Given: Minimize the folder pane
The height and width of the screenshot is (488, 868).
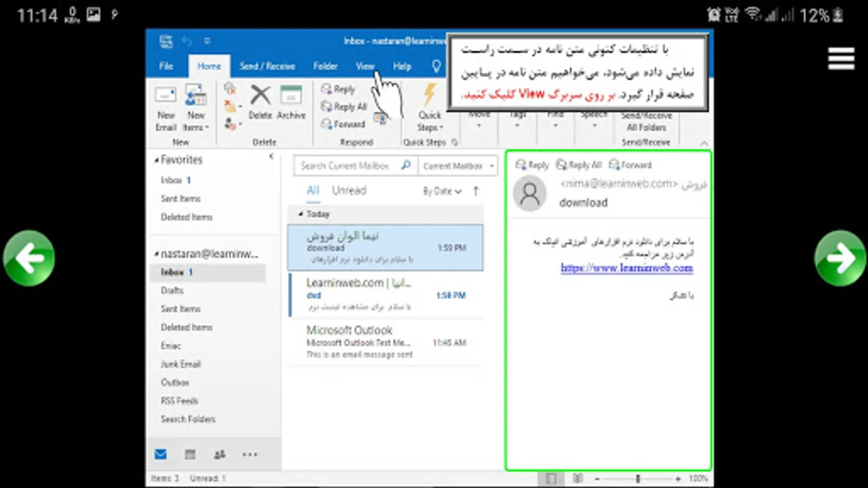Looking at the screenshot, I should [271, 157].
